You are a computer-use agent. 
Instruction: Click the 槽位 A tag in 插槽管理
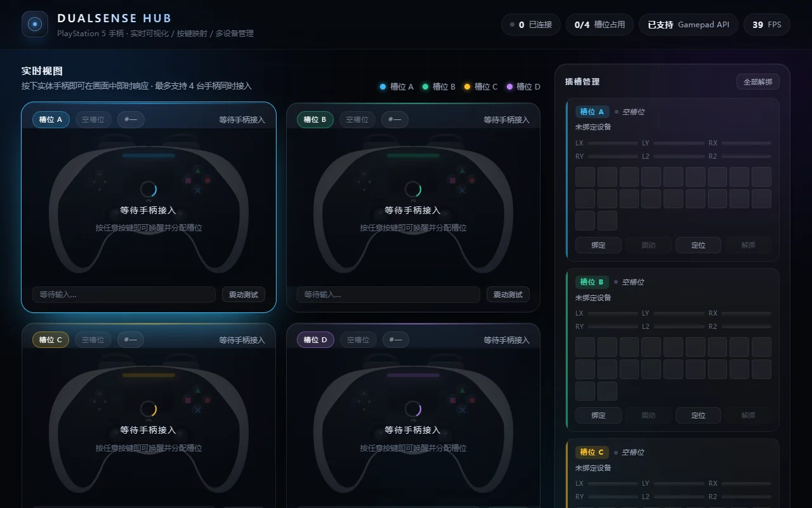pyautogui.click(x=593, y=112)
